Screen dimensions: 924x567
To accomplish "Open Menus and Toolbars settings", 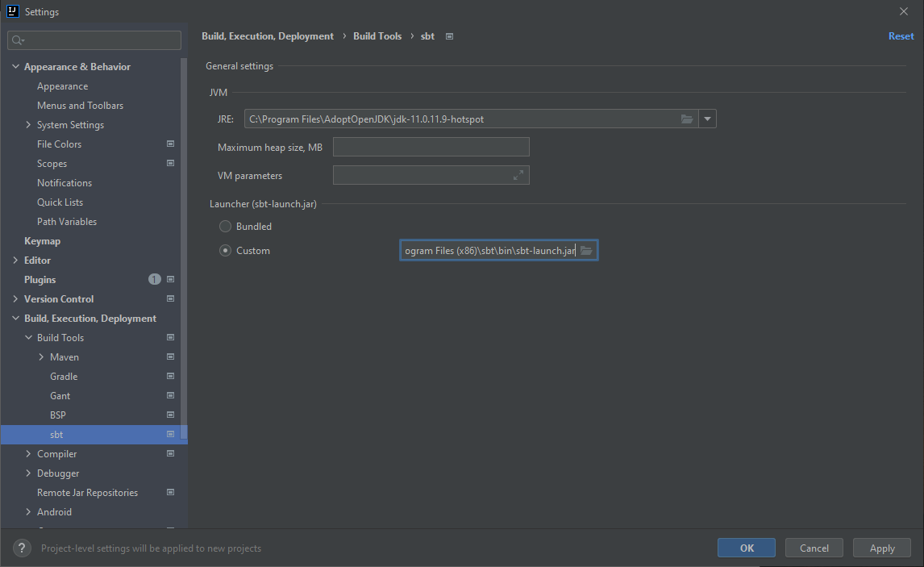I will 80,106.
